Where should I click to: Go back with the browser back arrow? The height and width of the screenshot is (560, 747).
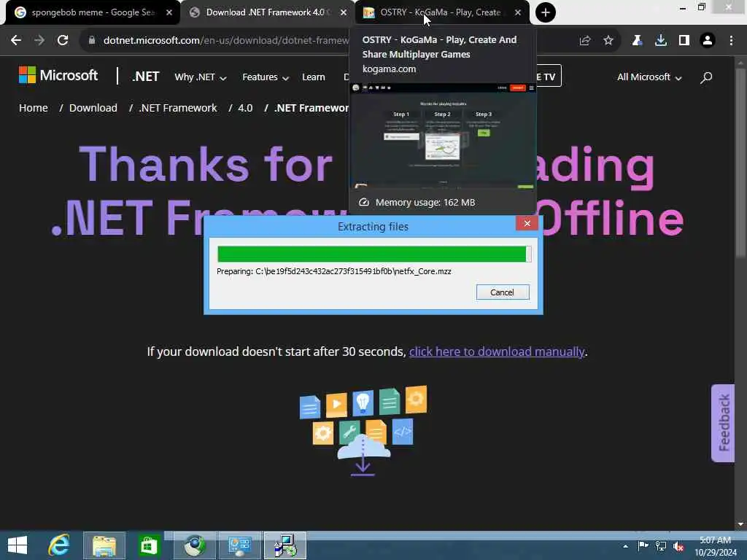[16, 41]
